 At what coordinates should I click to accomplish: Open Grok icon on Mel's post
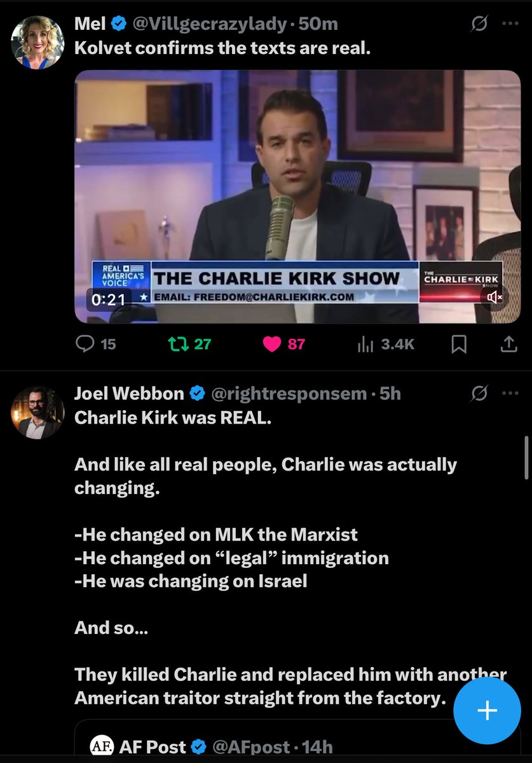[x=479, y=25]
